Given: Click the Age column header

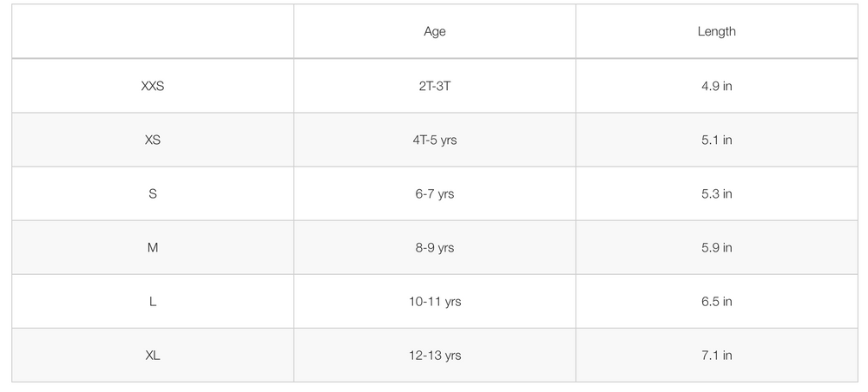Looking at the screenshot, I should tap(435, 31).
